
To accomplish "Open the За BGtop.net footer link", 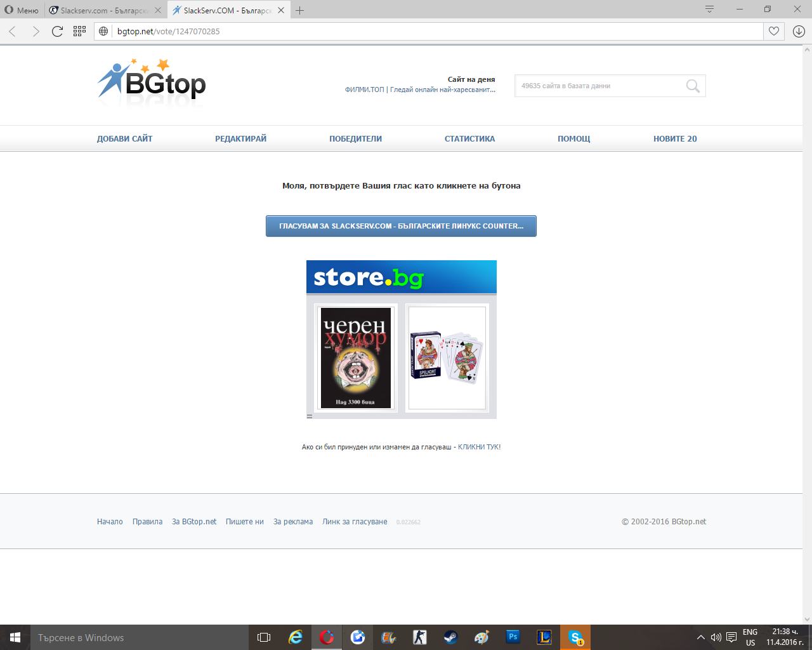I will point(194,522).
